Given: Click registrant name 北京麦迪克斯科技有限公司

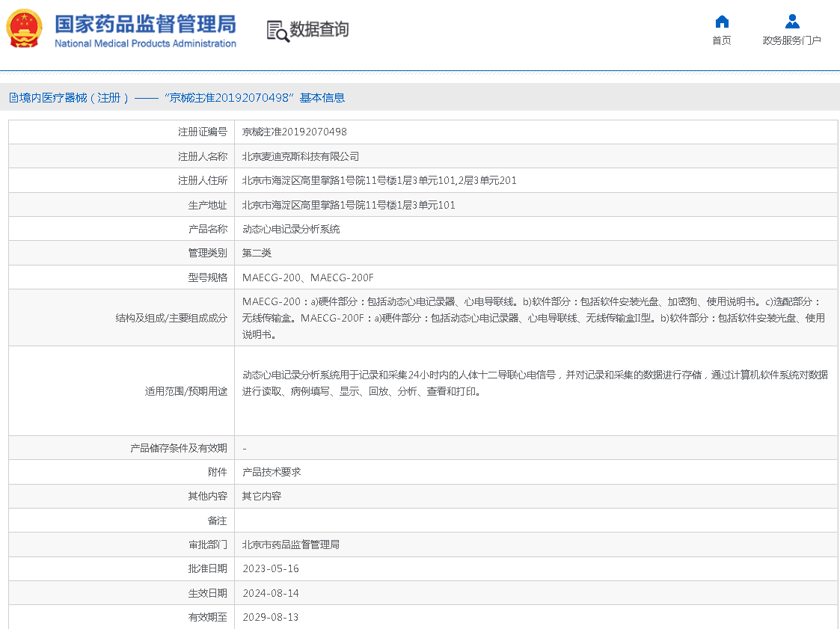Looking at the screenshot, I should 301,156.
